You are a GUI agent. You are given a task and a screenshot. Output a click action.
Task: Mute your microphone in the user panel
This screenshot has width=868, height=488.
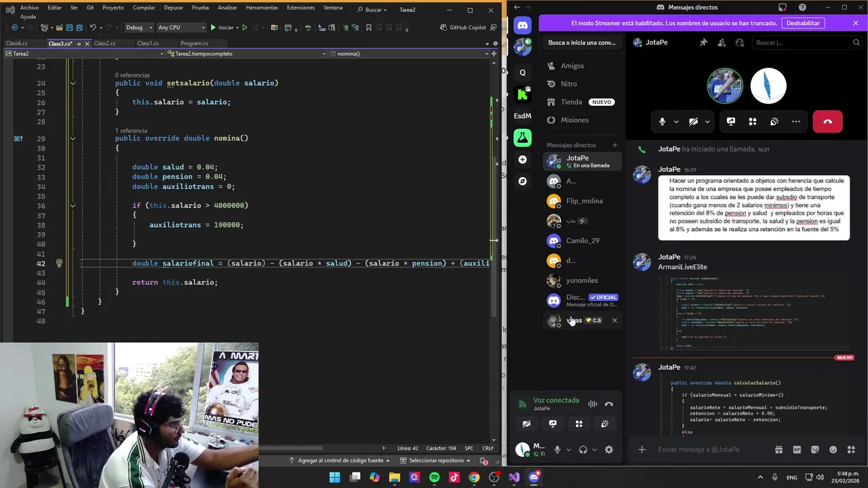(x=557, y=449)
